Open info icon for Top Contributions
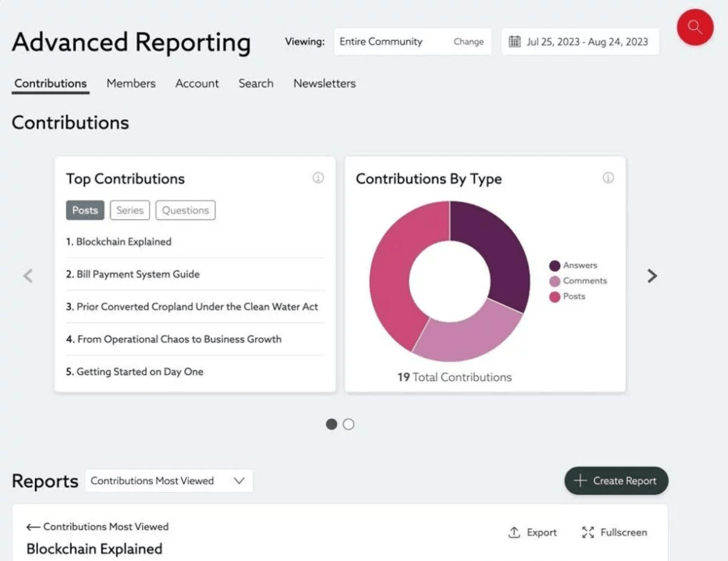728x561 pixels. tap(318, 178)
